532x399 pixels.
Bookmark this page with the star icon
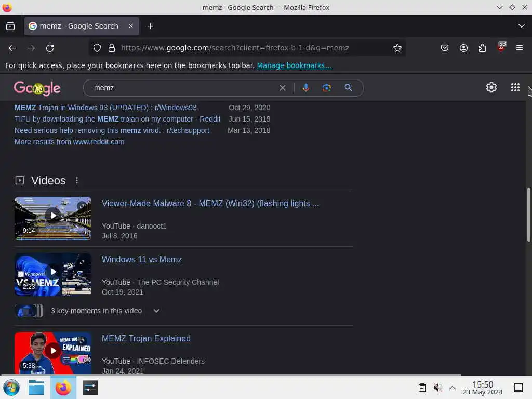(397, 48)
